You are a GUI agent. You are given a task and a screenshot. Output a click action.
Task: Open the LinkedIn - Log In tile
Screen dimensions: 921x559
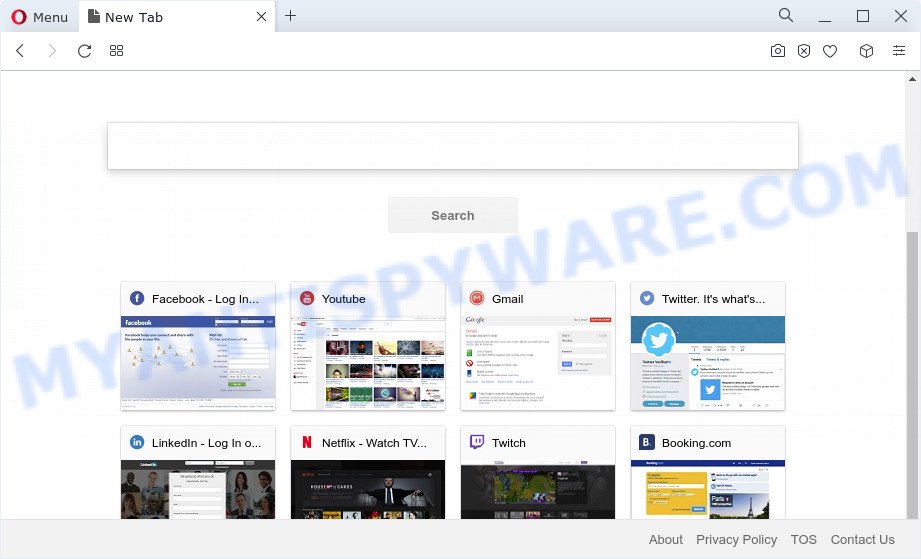(198, 473)
